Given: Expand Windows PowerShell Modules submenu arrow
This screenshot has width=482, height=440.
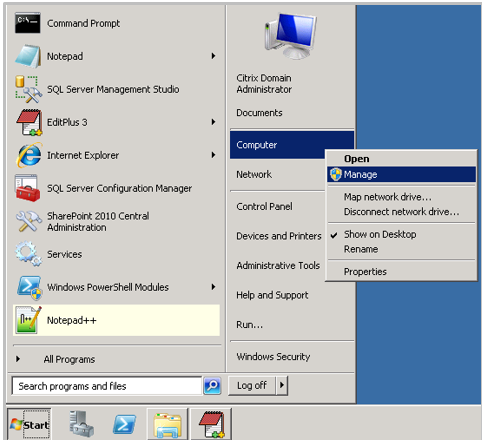Looking at the screenshot, I should tap(213, 287).
